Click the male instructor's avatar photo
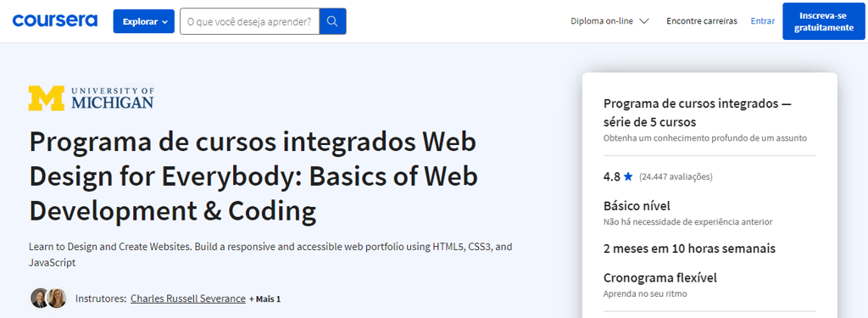 coord(40,298)
